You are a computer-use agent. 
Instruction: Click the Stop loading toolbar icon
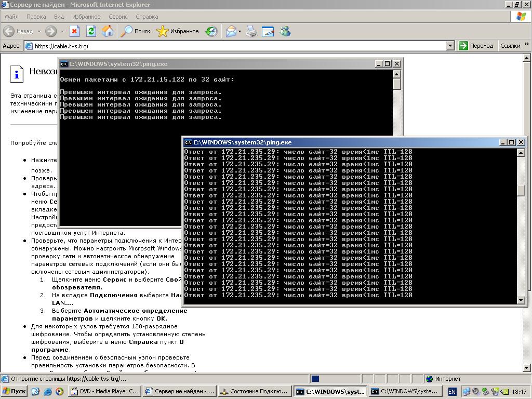pyautogui.click(x=74, y=31)
